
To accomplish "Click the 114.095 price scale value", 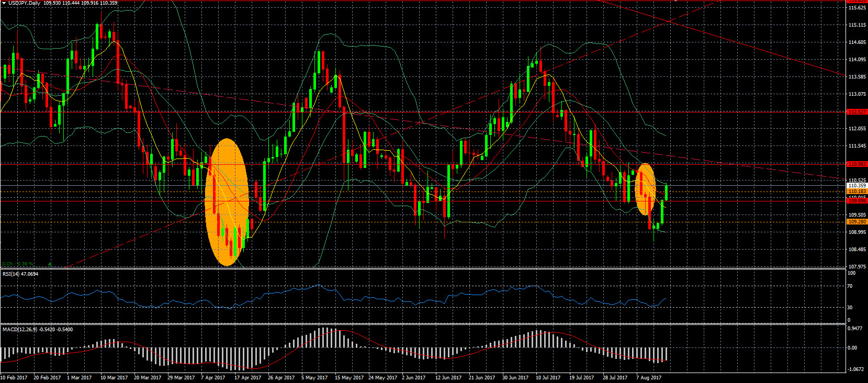I will click(x=856, y=60).
